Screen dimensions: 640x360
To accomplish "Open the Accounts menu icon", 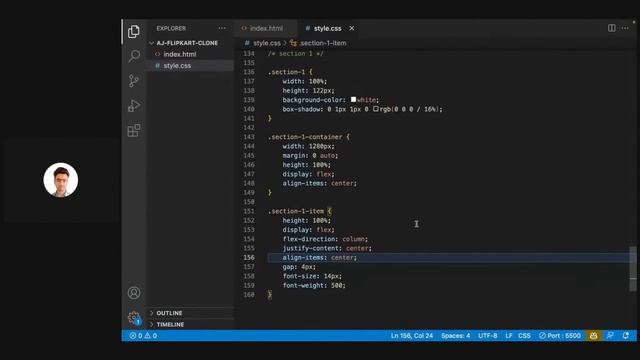I will 134,293.
